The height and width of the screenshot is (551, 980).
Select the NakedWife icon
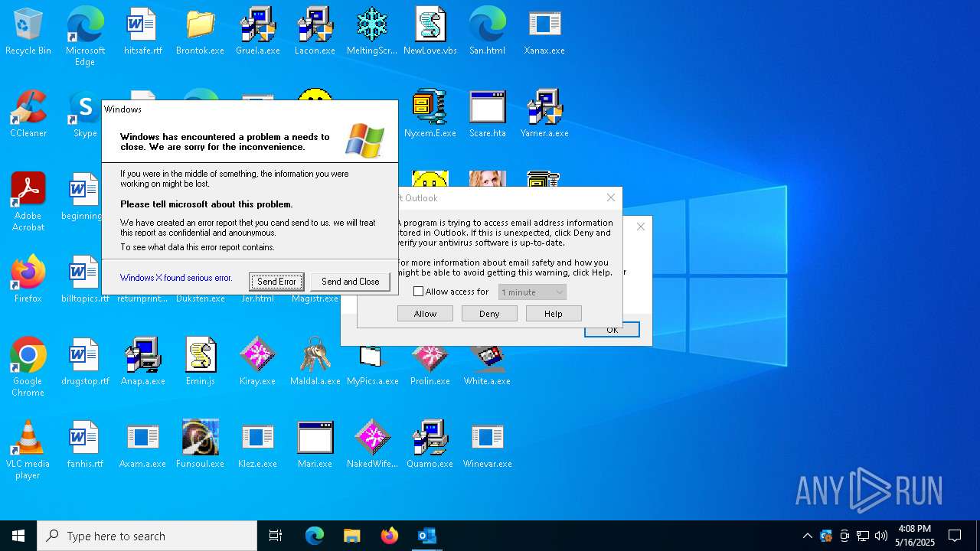point(372,445)
